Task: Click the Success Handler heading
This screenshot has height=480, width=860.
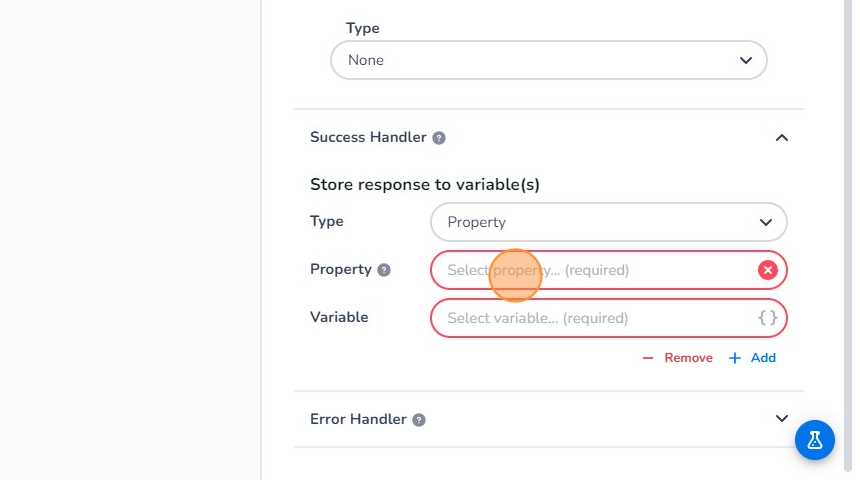Action: click(x=368, y=138)
